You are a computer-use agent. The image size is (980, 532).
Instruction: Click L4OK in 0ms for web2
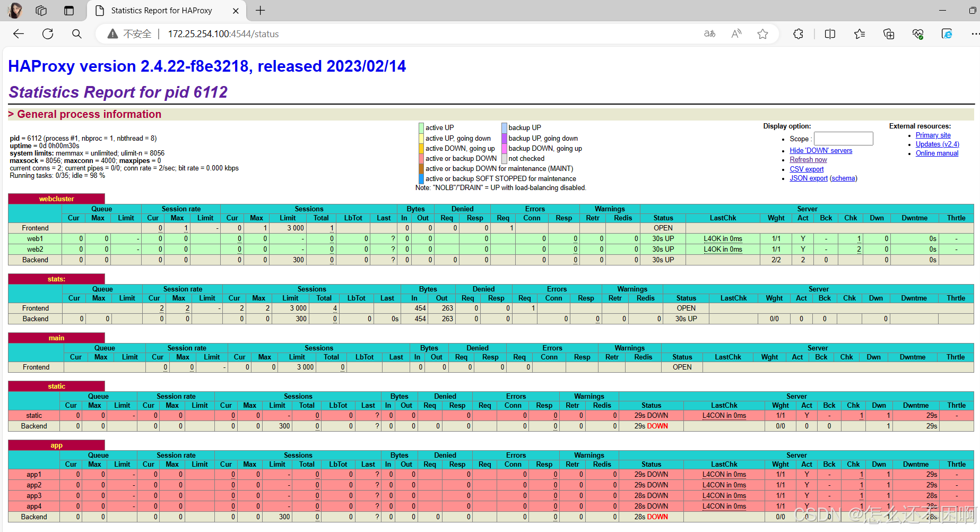723,250
